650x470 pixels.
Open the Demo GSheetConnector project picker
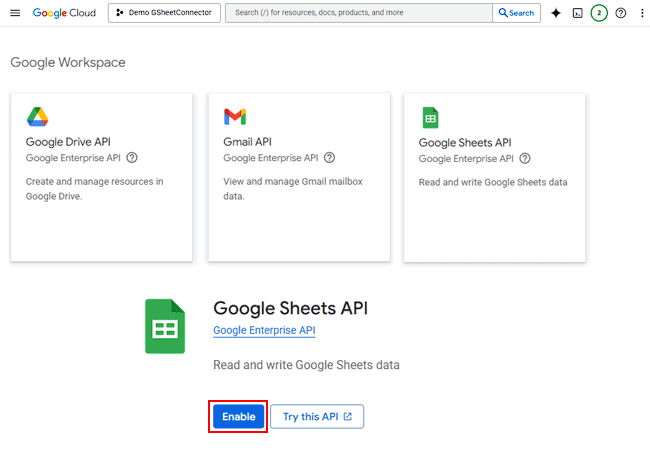164,13
